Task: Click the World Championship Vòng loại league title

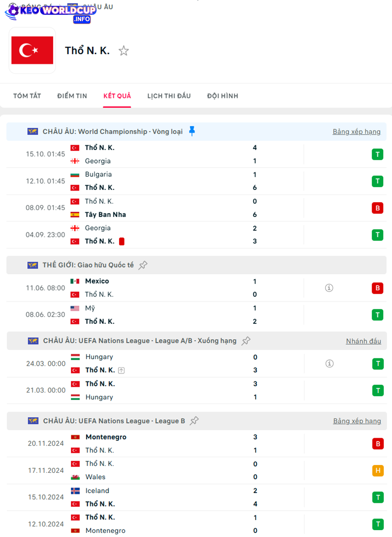Action: coord(113,132)
